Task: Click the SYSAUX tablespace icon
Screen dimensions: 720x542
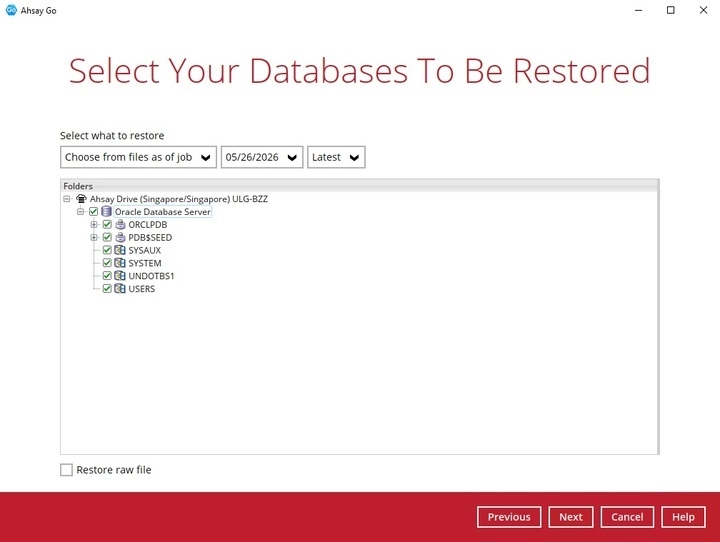Action: [x=120, y=250]
